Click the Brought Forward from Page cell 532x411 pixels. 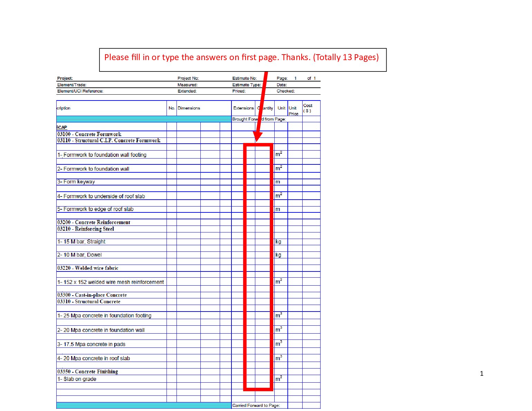coord(259,119)
